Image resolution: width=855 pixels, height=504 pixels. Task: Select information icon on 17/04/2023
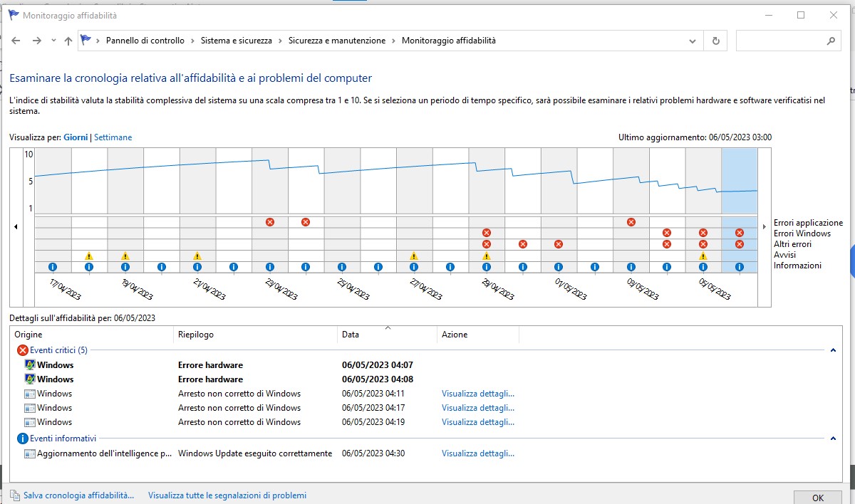tap(53, 267)
